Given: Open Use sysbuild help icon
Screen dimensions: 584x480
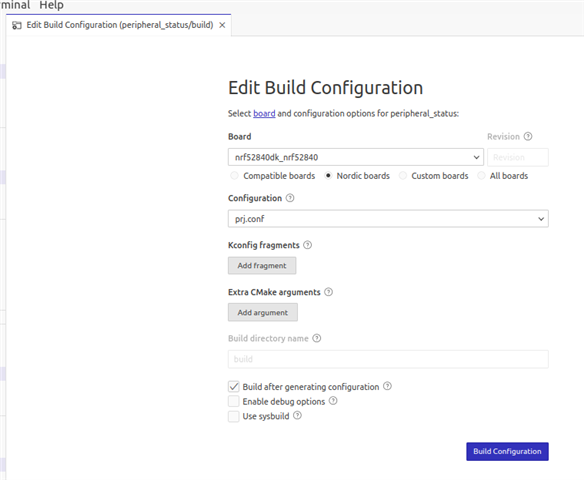Looking at the screenshot, I should coord(297,416).
